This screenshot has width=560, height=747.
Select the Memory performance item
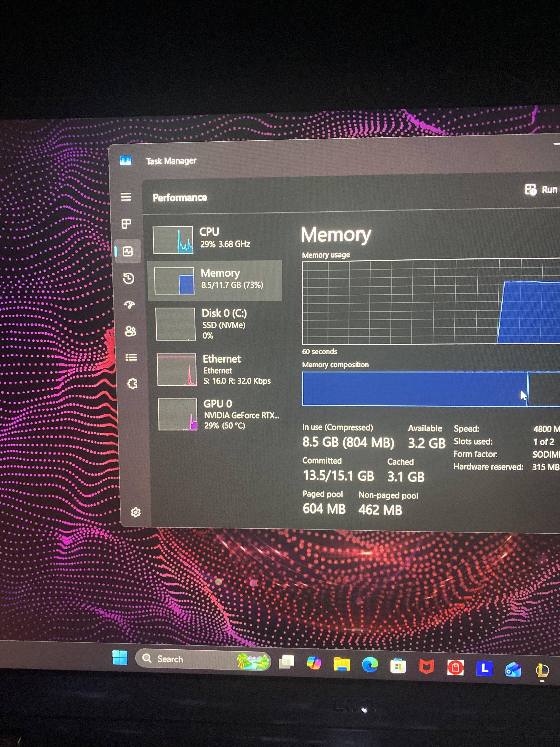coord(215,280)
